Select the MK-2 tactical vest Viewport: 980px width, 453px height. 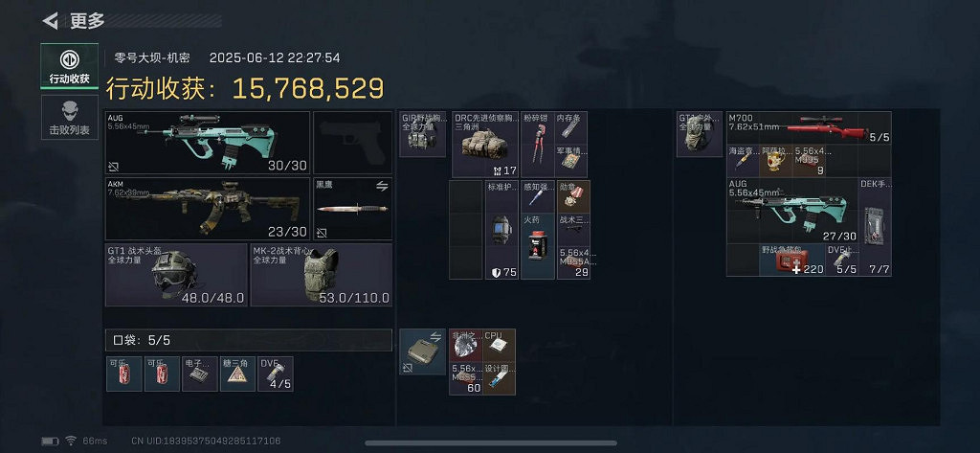coord(322,275)
